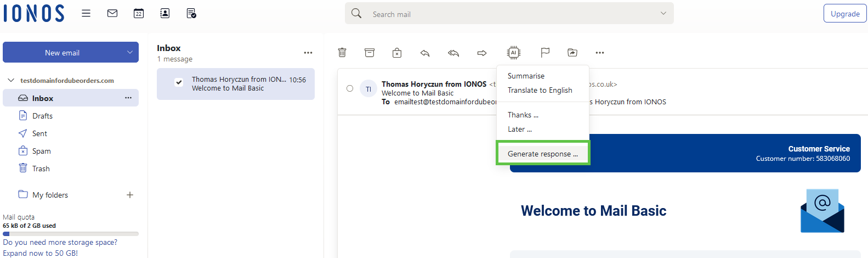This screenshot has height=258, width=868.
Task: Open the mail app icon in header
Action: click(x=112, y=13)
